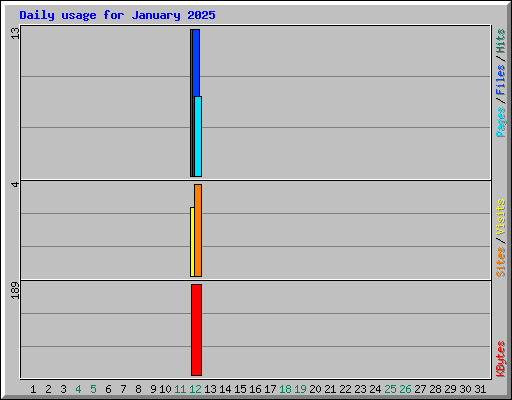Select the cyan Pages bar for day 12
This screenshot has height=400, width=512.
point(198,136)
